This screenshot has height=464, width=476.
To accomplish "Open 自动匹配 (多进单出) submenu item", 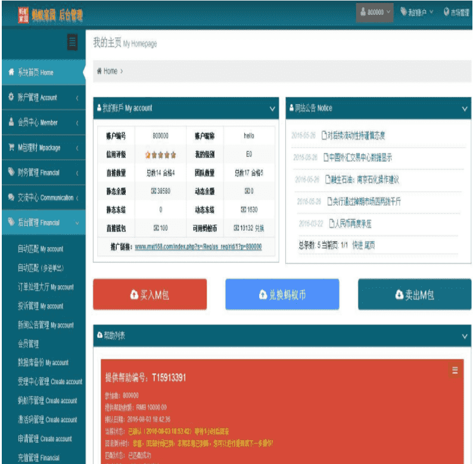I will (41, 267).
